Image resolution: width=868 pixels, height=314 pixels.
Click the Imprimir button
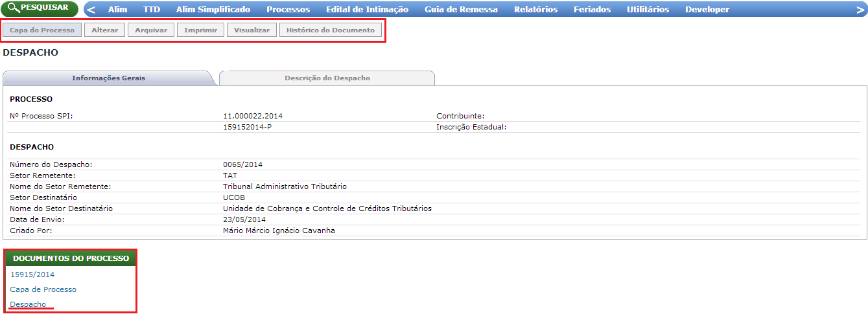(201, 30)
